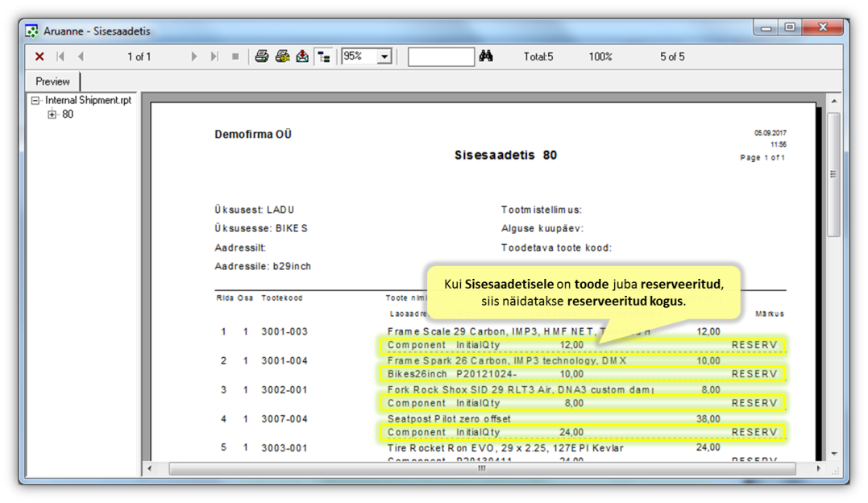
Task: Click Aadressile: b29inch text
Action: (263, 267)
